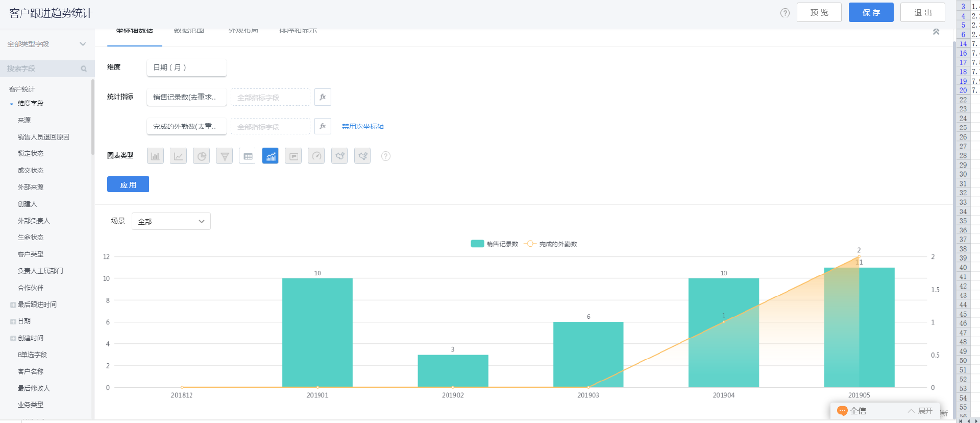Screen dimensions: 980x423
Task: Click search magnifier icon in field search
Action: click(84, 68)
